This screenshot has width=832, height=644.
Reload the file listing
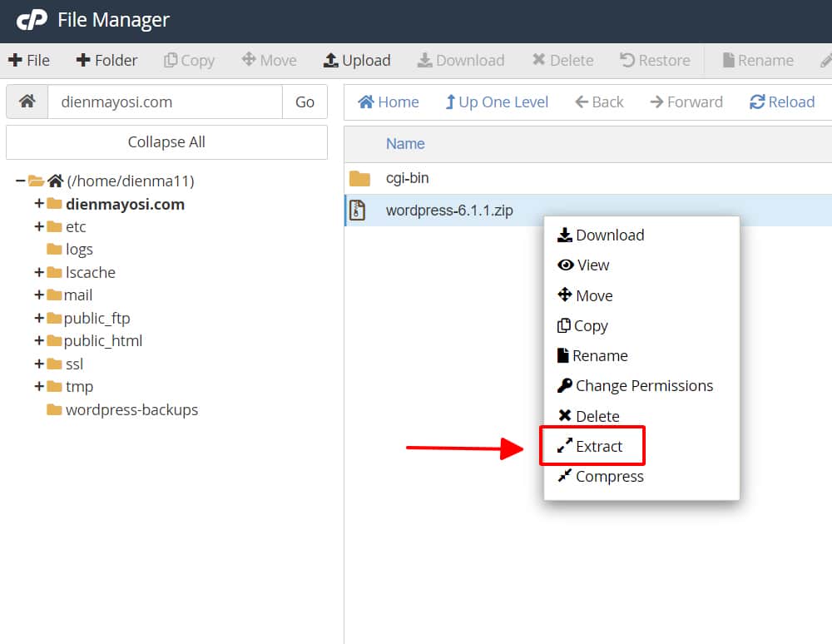click(x=782, y=102)
